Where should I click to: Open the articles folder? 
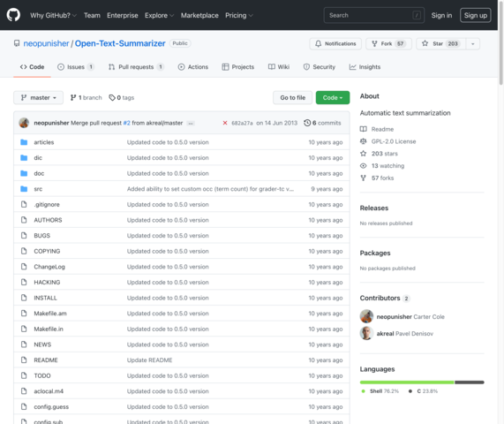click(x=44, y=142)
